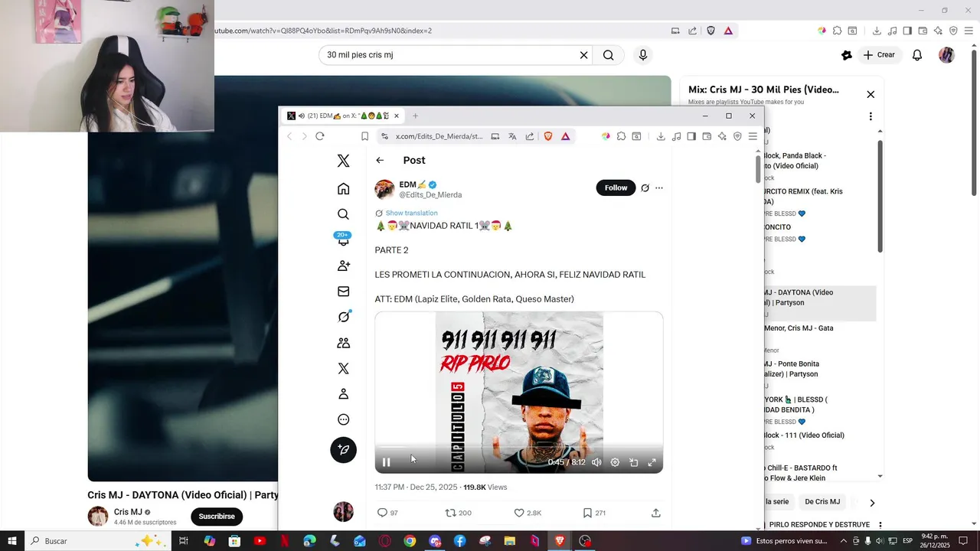
Task: Open Grok explain icon beside Follow
Action: click(x=645, y=187)
